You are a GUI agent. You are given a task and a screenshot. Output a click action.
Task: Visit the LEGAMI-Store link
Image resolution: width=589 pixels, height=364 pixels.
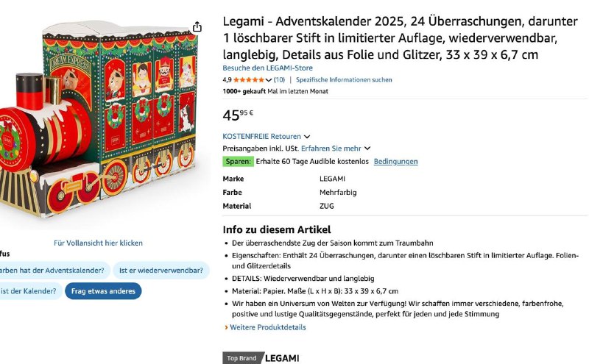pos(267,68)
